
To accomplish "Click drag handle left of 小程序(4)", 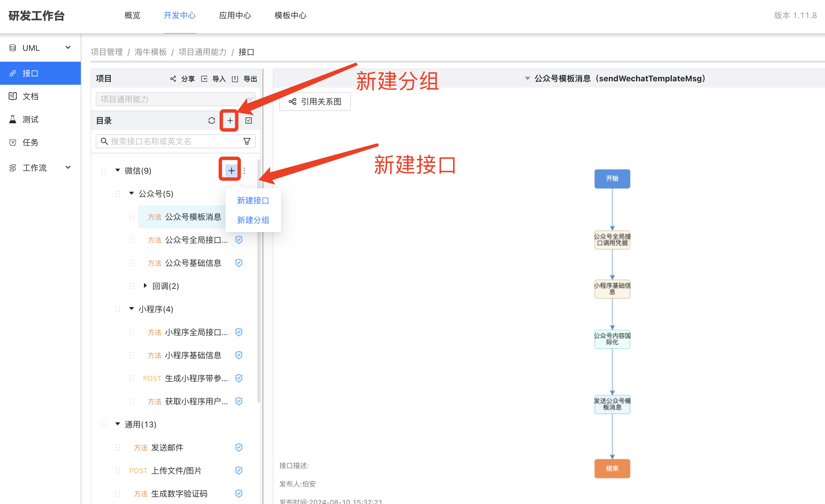I will click(x=117, y=309).
